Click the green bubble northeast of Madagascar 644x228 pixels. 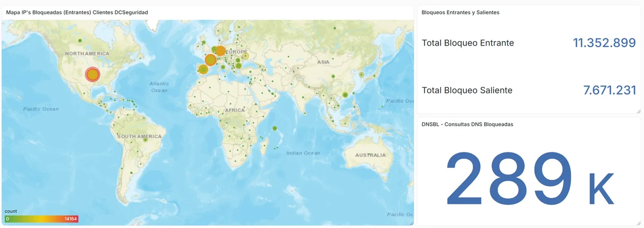[x=274, y=128]
